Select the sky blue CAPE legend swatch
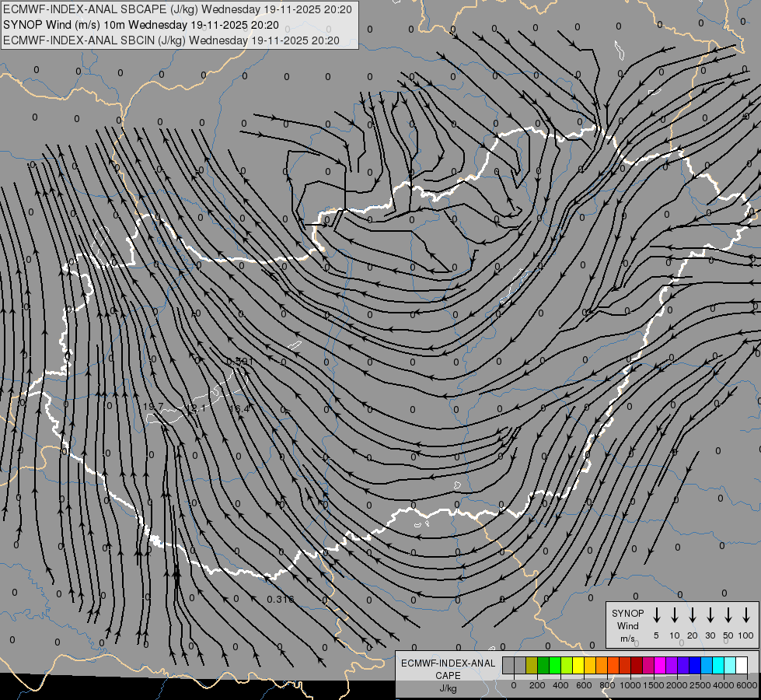Viewport: 761px width, 700px height. pyautogui.click(x=707, y=665)
